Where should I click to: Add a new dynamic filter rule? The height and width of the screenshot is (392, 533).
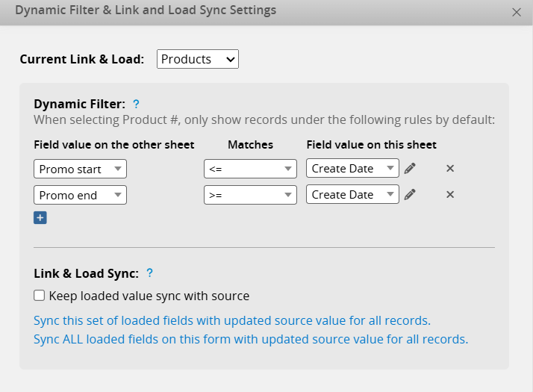(x=40, y=218)
